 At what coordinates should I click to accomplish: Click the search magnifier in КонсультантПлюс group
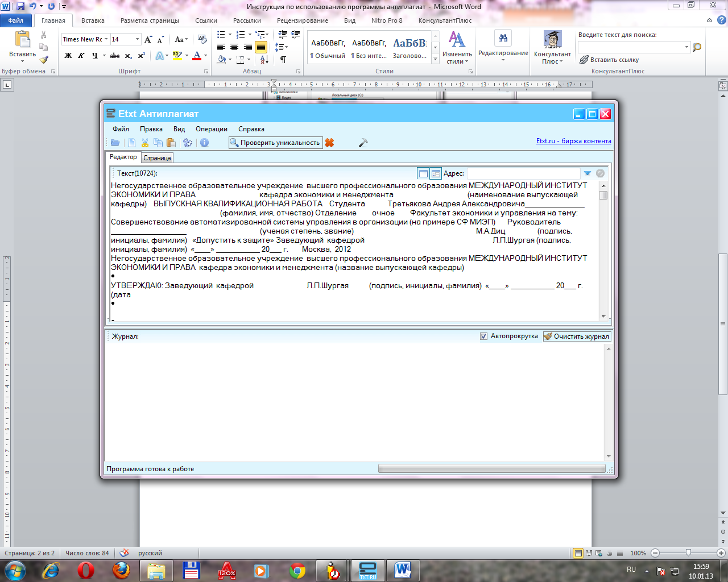697,47
